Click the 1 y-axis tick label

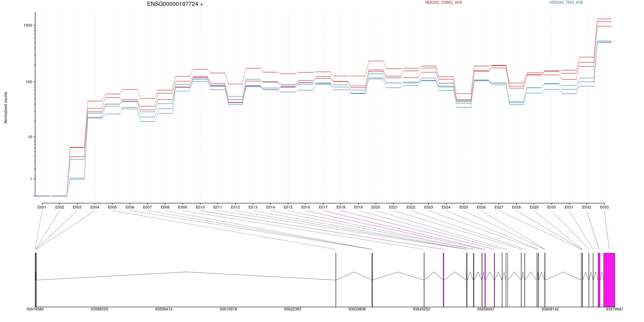[x=31, y=179]
